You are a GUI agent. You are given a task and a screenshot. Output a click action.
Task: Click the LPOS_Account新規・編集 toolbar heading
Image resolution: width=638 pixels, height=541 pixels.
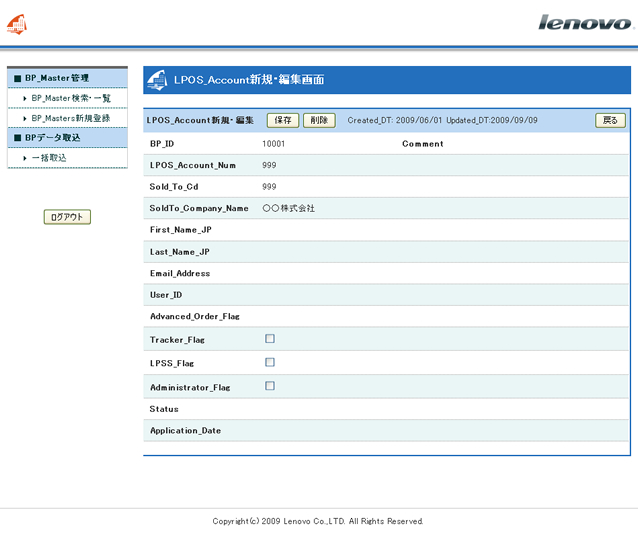coord(200,120)
